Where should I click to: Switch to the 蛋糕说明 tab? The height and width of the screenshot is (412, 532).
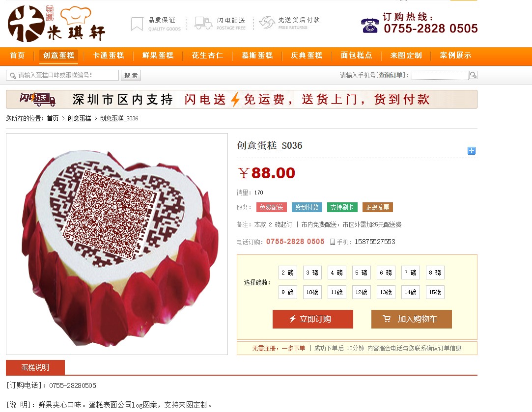click(35, 367)
